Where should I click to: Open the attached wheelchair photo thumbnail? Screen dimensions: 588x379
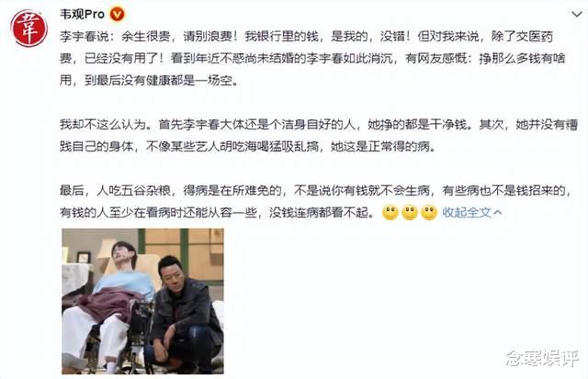click(x=143, y=301)
